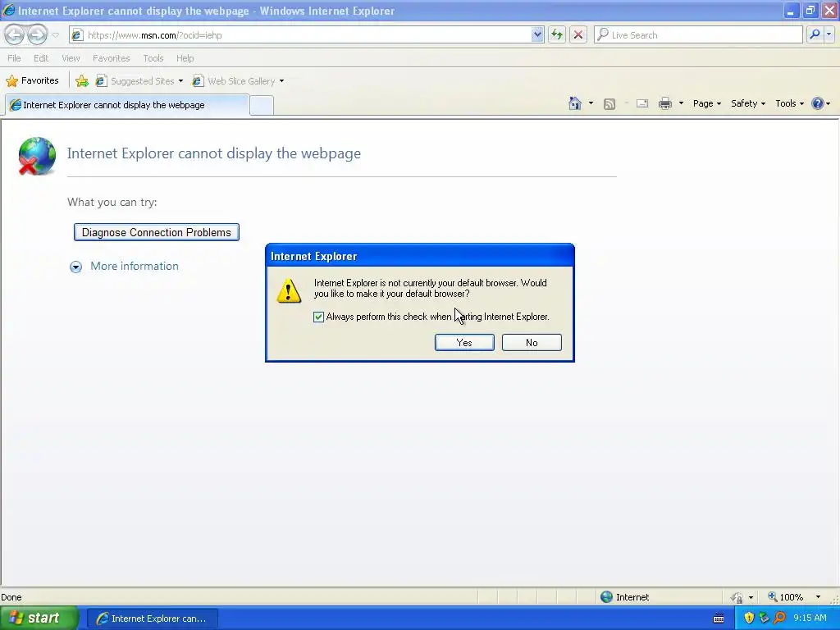Click the RSS feeds icon
This screenshot has height=630, width=840.
(609, 104)
